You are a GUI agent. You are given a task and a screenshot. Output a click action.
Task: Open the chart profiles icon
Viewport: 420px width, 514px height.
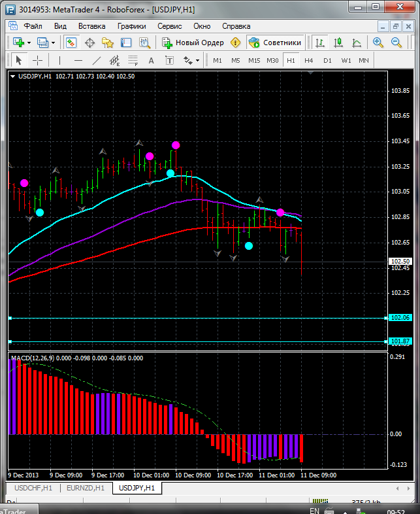point(42,43)
